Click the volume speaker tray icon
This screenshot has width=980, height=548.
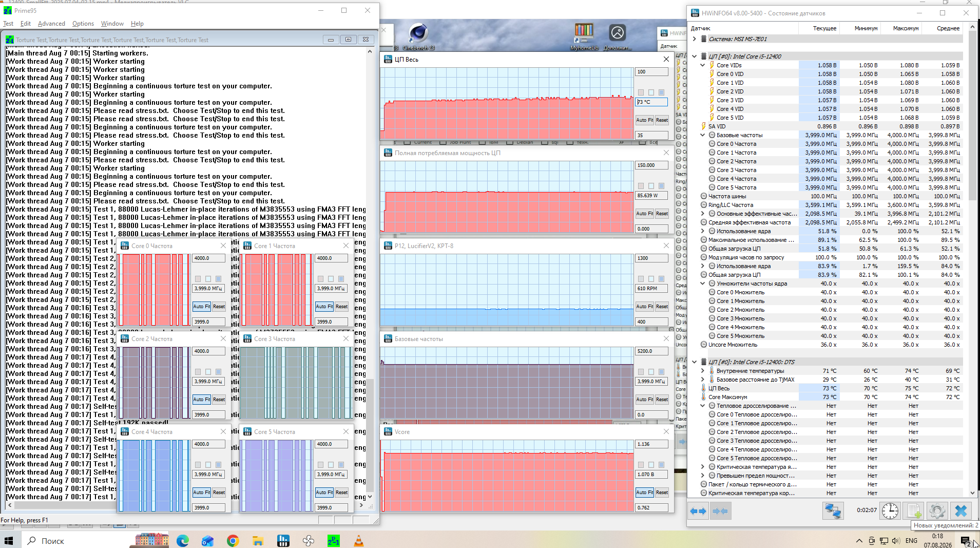coord(896,541)
